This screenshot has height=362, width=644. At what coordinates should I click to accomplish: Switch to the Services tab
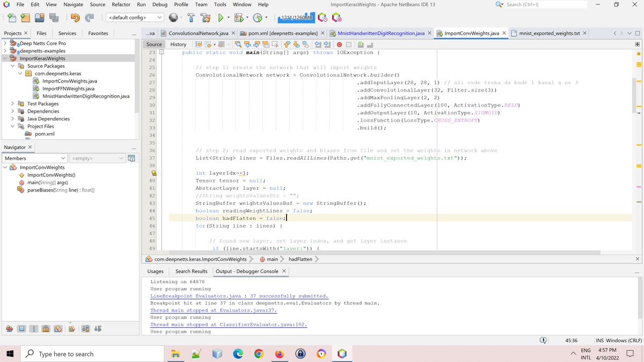[x=67, y=33]
